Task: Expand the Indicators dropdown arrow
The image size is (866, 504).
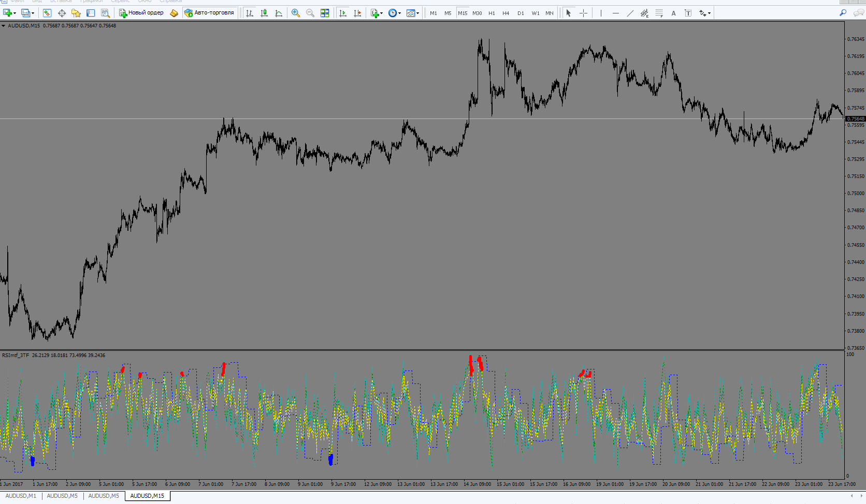Action: tap(382, 13)
